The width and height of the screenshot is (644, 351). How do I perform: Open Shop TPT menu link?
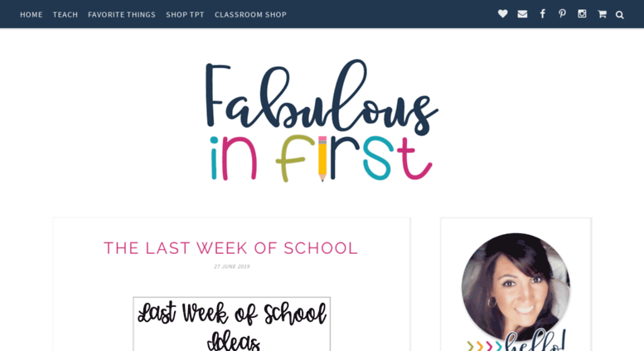185,15
